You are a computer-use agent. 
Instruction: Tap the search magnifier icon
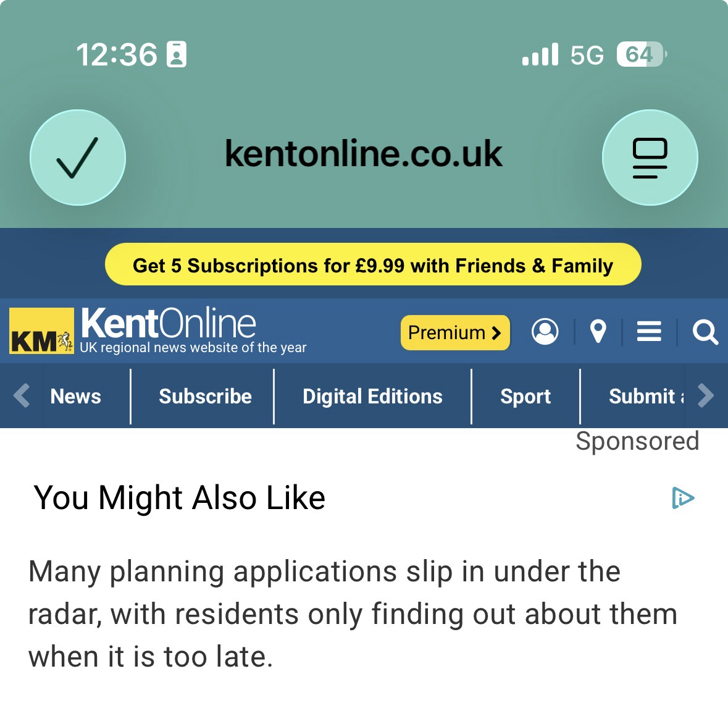point(705,332)
